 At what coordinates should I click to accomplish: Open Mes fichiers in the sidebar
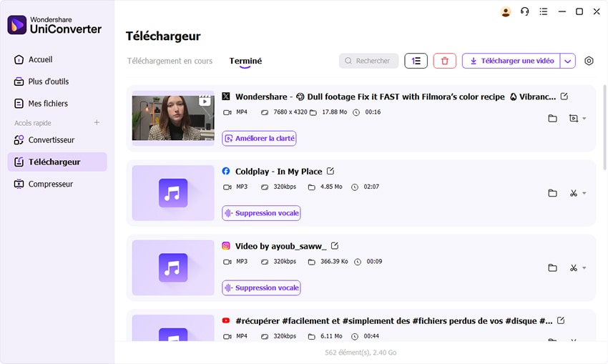57,104
